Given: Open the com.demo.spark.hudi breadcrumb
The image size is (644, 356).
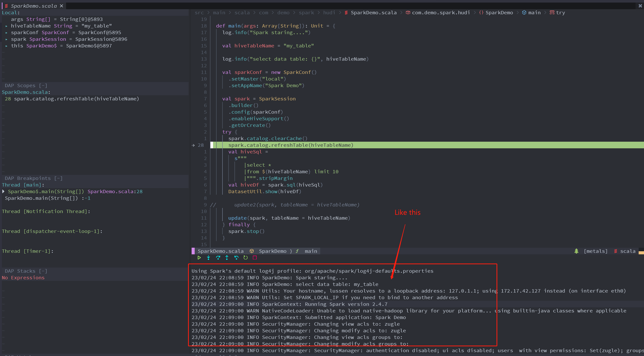Looking at the screenshot, I should [441, 12].
